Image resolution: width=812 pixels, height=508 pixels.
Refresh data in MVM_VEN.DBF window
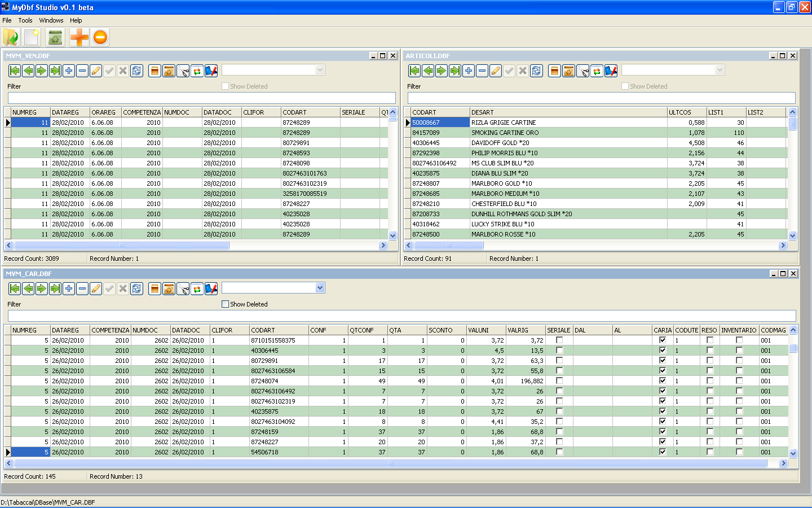coord(136,71)
